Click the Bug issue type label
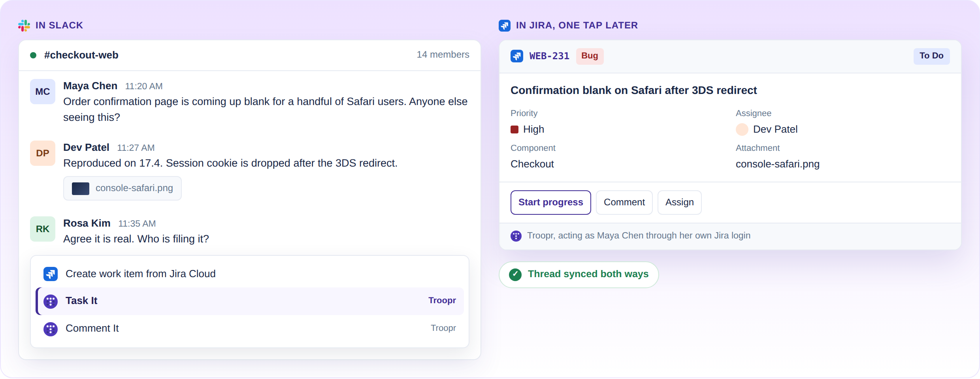The height and width of the screenshot is (379, 980). 590,56
